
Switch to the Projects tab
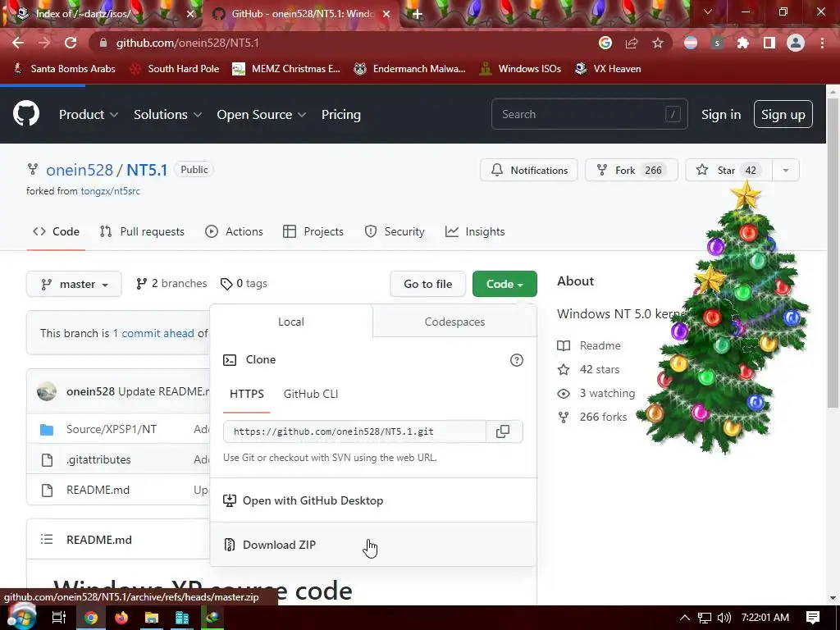313,231
